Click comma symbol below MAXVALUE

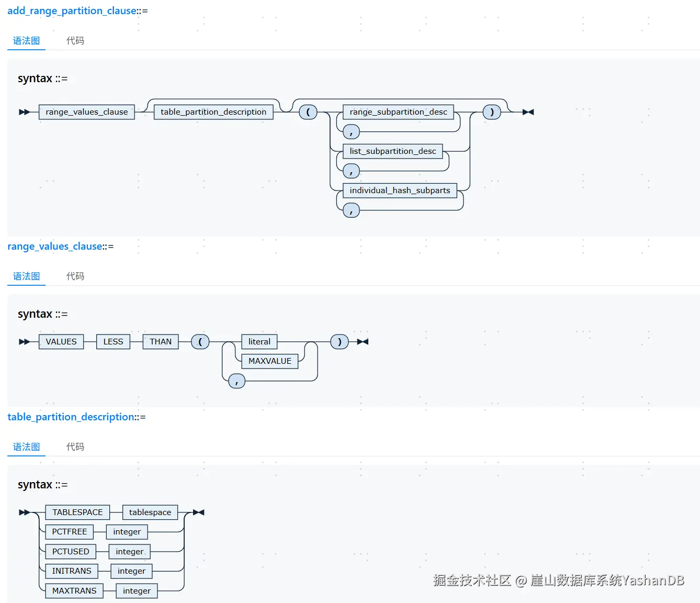[237, 381]
